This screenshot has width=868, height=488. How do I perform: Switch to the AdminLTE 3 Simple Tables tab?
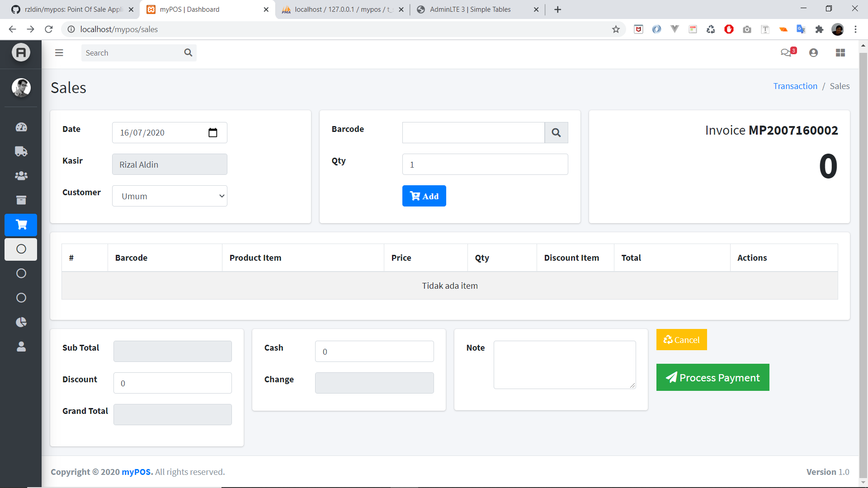click(x=470, y=9)
